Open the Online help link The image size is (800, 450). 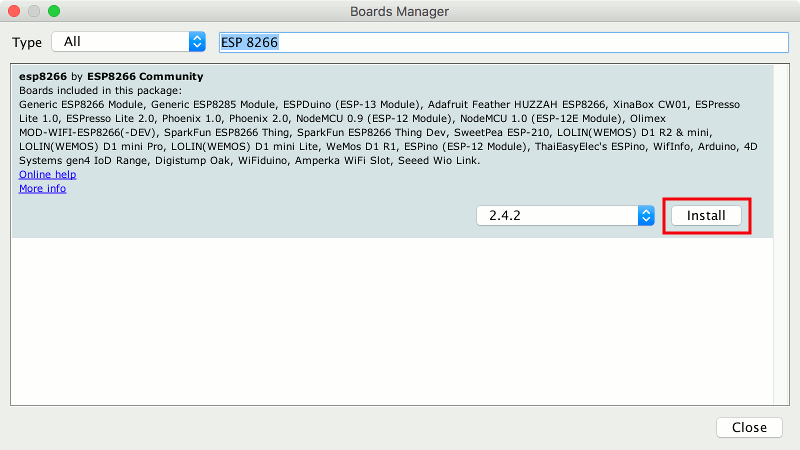tap(47, 174)
